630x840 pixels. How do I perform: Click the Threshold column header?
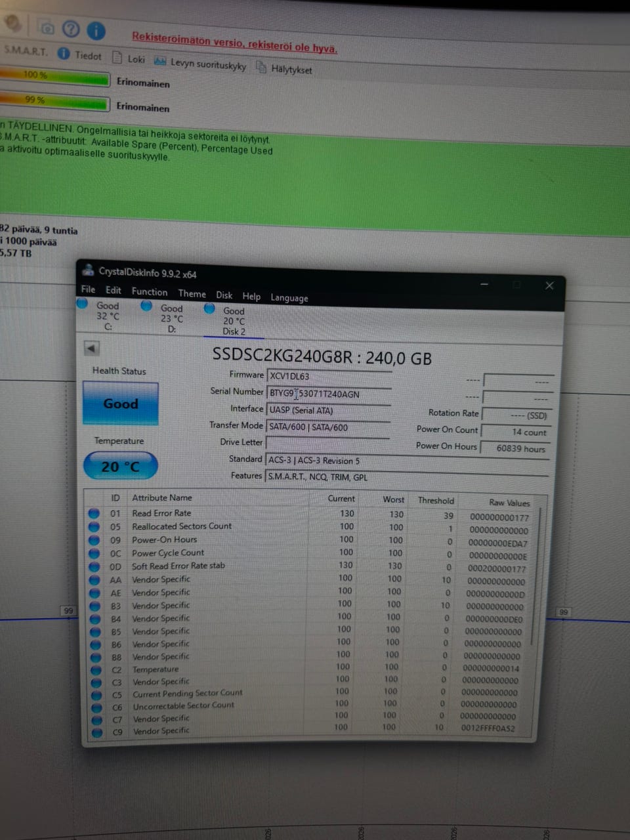pyautogui.click(x=436, y=500)
